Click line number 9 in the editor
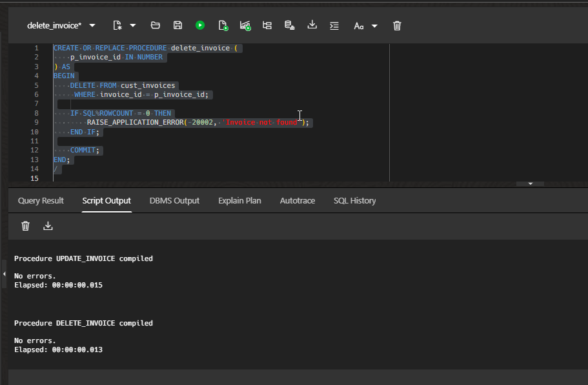The image size is (588, 385). pos(35,122)
